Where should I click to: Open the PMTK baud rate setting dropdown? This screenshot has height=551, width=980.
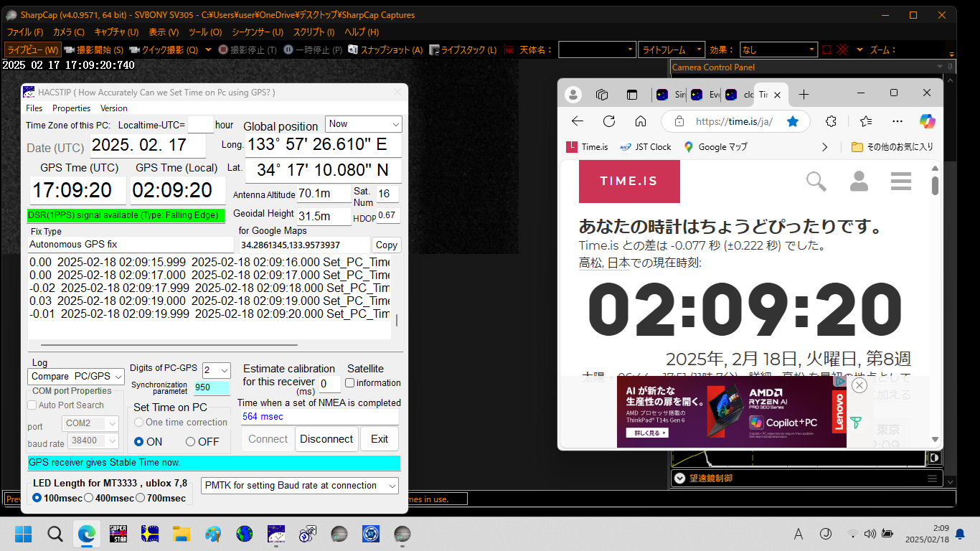(300, 486)
